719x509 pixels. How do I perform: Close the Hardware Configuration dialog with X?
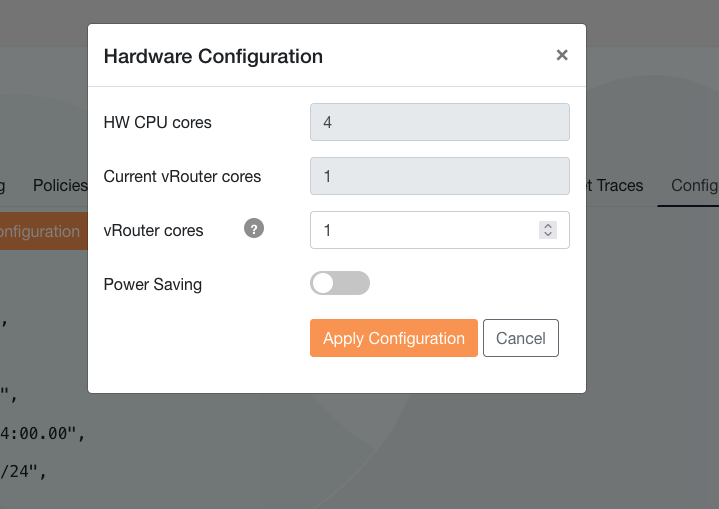562,55
